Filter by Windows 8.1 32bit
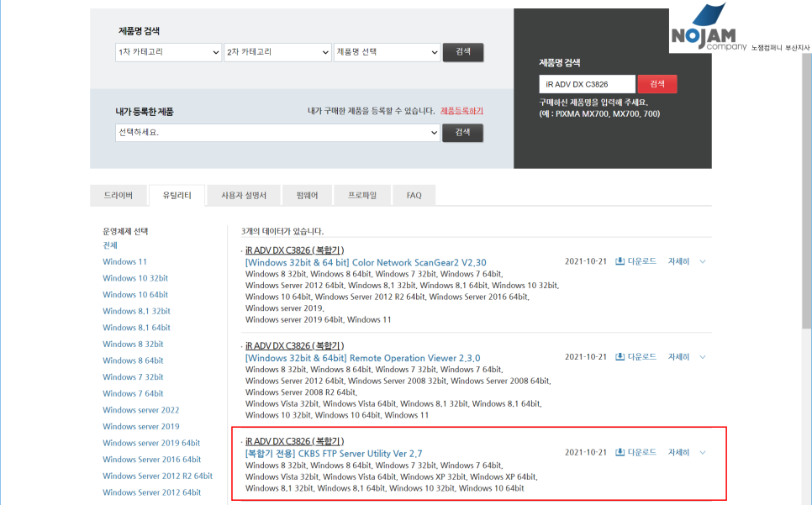Viewport: 812px width, 505px height. [x=136, y=312]
